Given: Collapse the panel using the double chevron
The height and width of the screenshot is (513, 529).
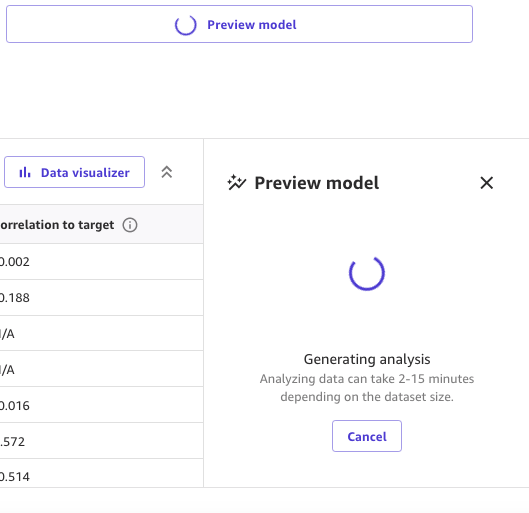Looking at the screenshot, I should [167, 172].
